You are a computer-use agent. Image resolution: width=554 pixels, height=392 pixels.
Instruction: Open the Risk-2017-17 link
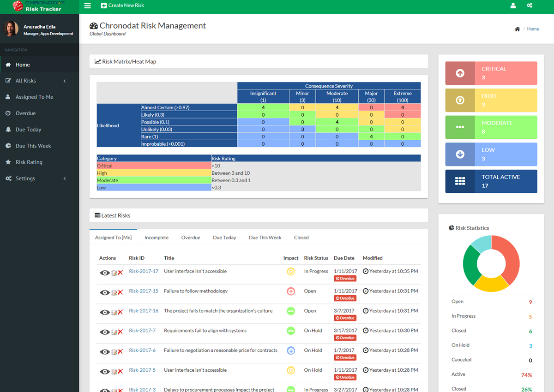[x=144, y=271]
